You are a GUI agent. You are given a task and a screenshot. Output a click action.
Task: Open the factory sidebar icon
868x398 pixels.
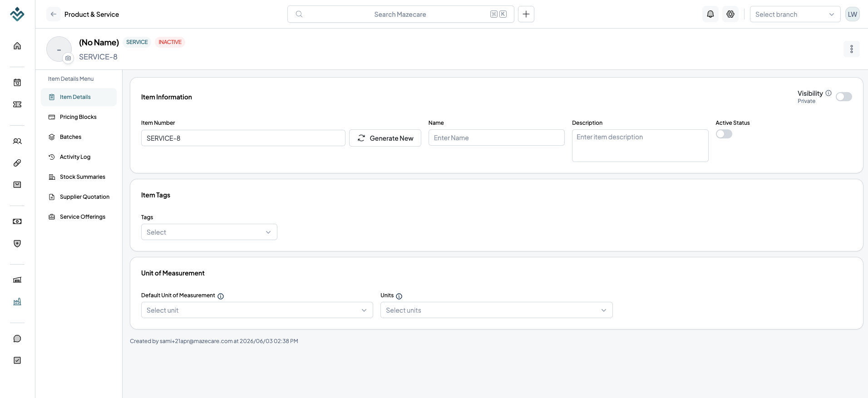[x=17, y=302]
